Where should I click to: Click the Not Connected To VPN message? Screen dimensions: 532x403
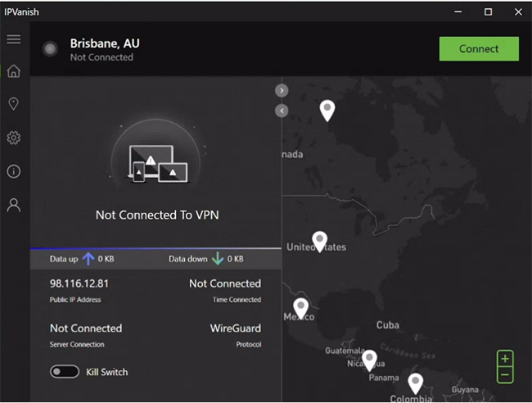(157, 215)
